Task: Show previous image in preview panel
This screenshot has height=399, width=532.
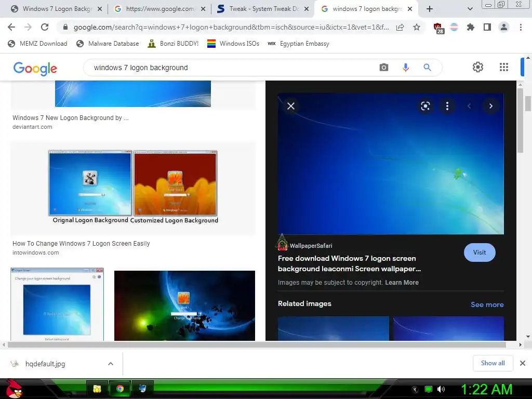Action: (x=469, y=106)
